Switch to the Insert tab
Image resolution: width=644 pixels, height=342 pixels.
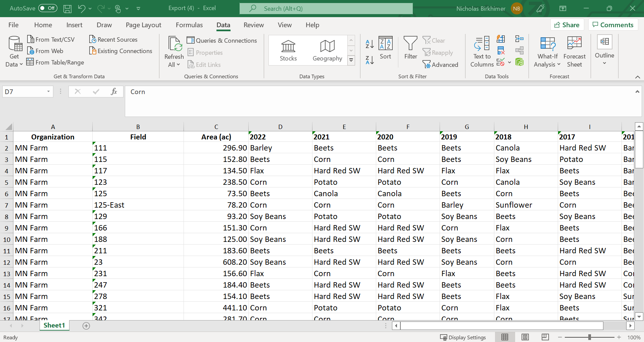pos(74,25)
